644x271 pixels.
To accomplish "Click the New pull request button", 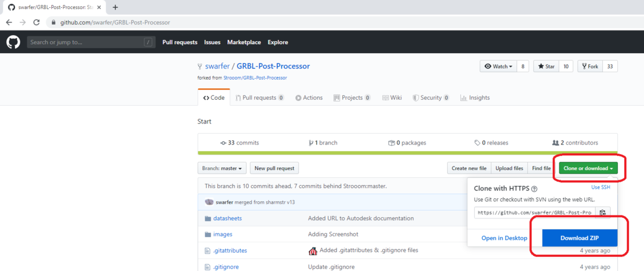I will 274,168.
